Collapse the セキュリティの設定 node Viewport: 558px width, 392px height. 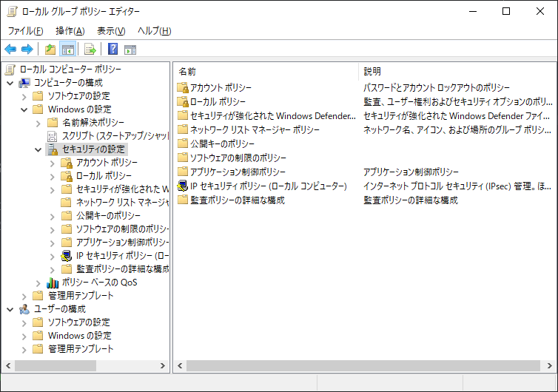38,149
